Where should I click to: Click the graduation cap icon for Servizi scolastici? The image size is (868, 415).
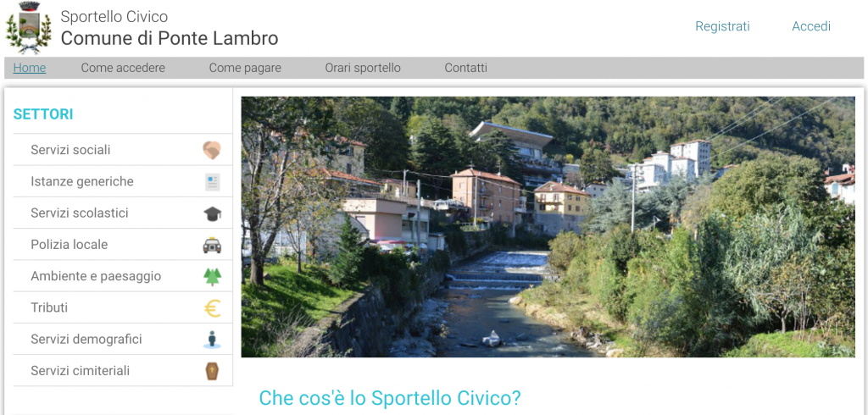(x=212, y=213)
